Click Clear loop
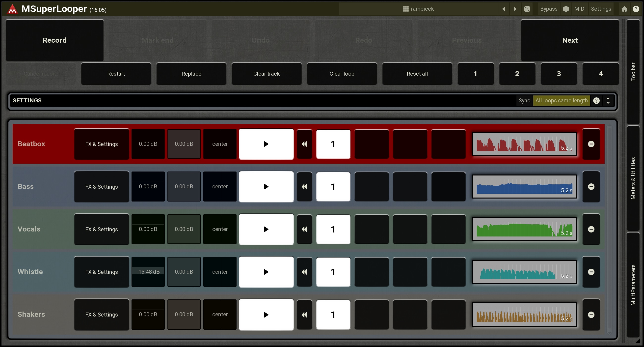This screenshot has height=347, width=644. (x=342, y=74)
